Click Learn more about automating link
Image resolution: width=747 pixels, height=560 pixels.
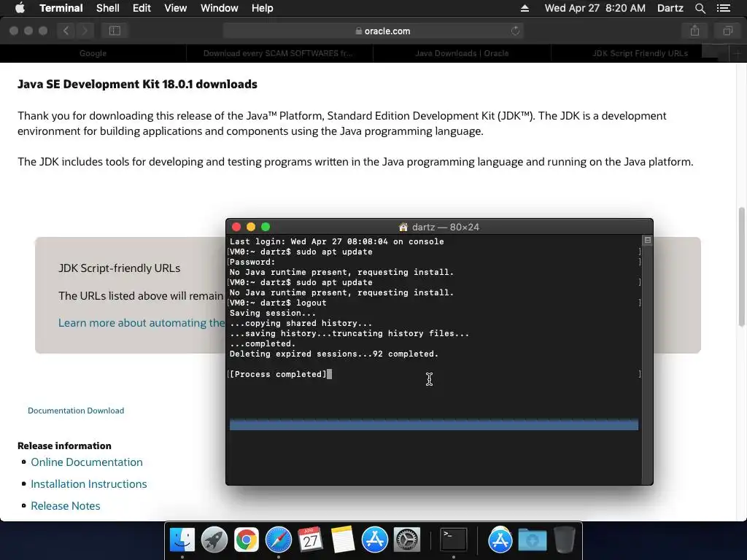[141, 323]
